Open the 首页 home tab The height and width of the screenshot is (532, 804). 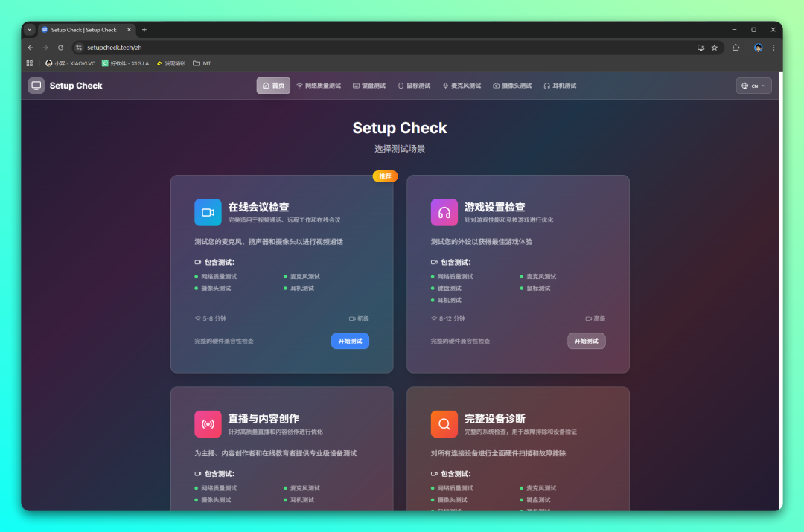point(273,86)
